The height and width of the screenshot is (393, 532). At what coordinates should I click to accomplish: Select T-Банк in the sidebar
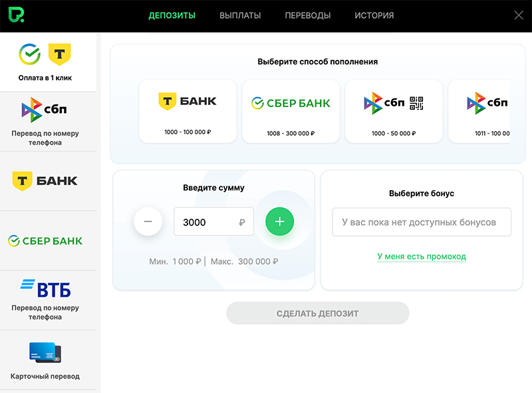[48, 182]
